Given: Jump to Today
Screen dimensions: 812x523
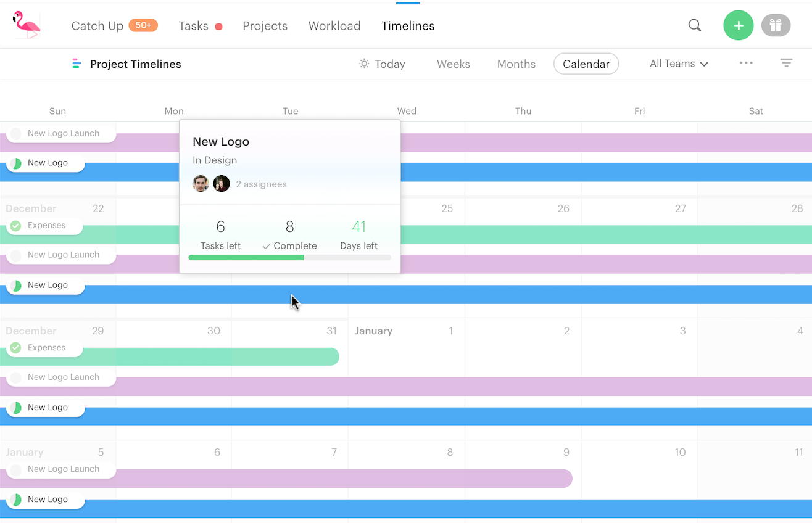Looking at the screenshot, I should (390, 64).
